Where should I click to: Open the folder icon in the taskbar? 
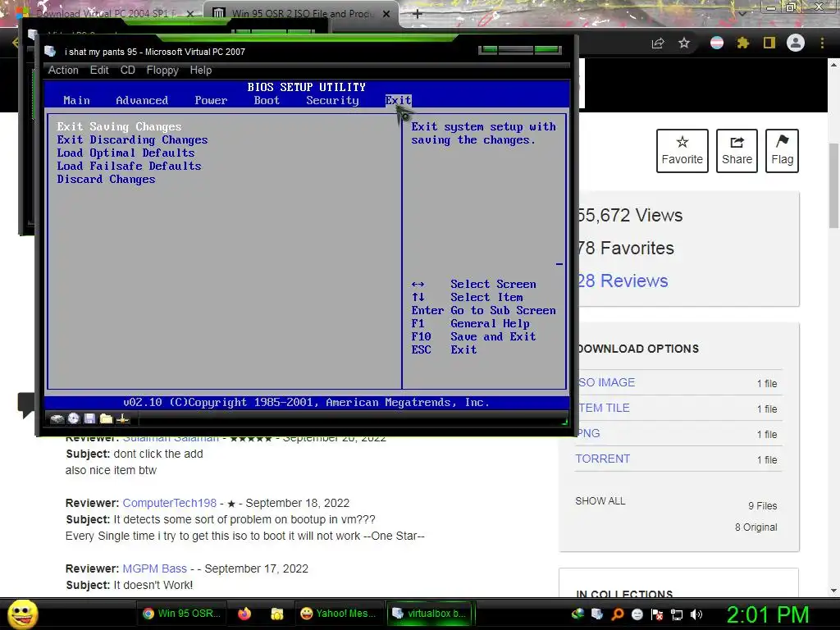pos(277,614)
